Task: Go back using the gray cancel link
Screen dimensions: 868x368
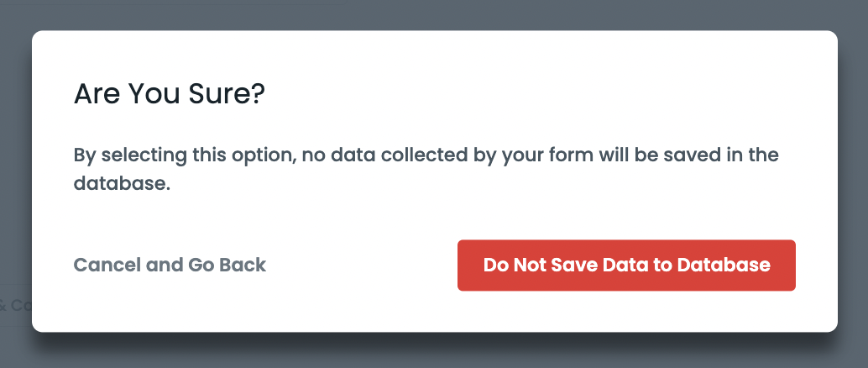Action: pos(170,265)
